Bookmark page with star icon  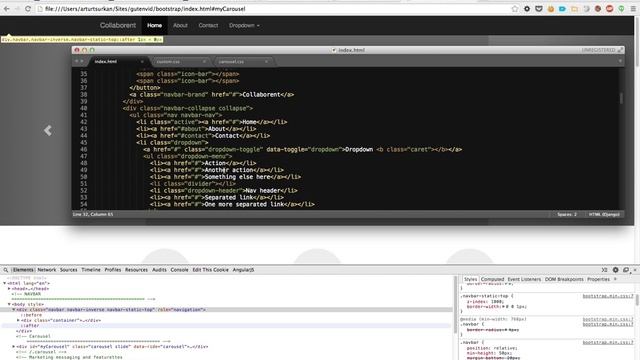[x=515, y=9]
